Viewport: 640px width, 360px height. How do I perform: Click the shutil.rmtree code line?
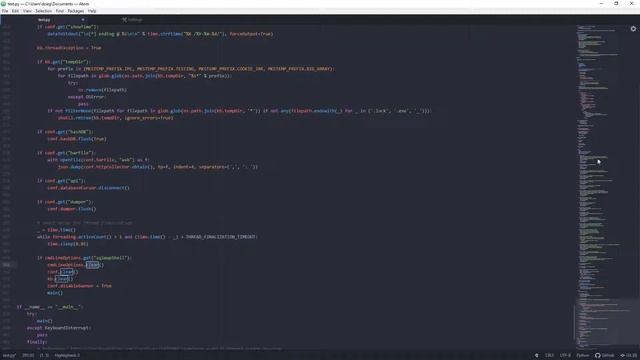pyautogui.click(x=116, y=118)
